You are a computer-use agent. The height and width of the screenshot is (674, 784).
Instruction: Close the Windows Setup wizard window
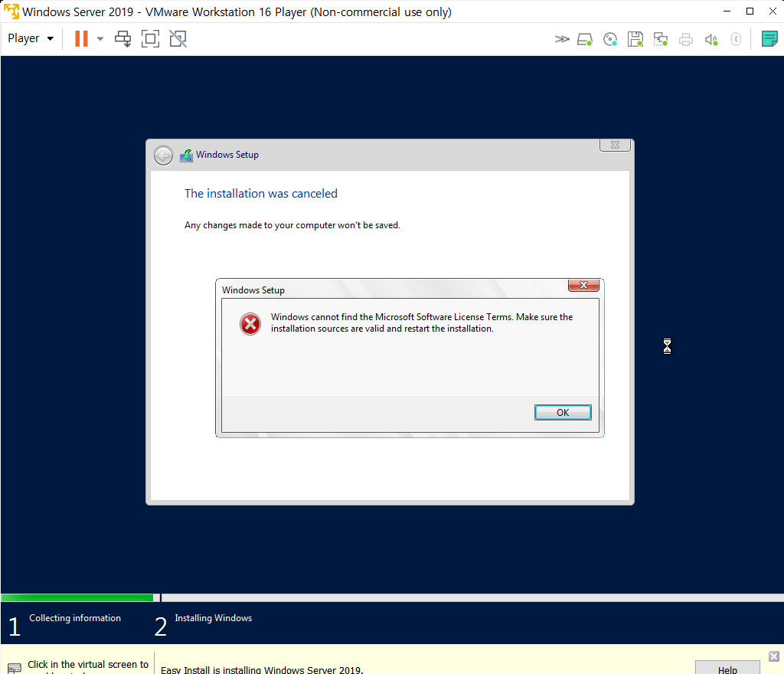615,145
